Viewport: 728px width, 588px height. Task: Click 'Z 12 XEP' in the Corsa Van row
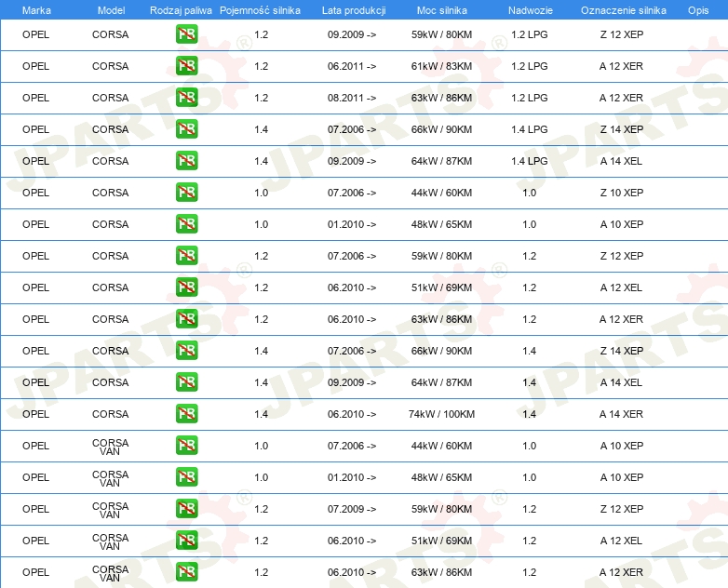(621, 509)
